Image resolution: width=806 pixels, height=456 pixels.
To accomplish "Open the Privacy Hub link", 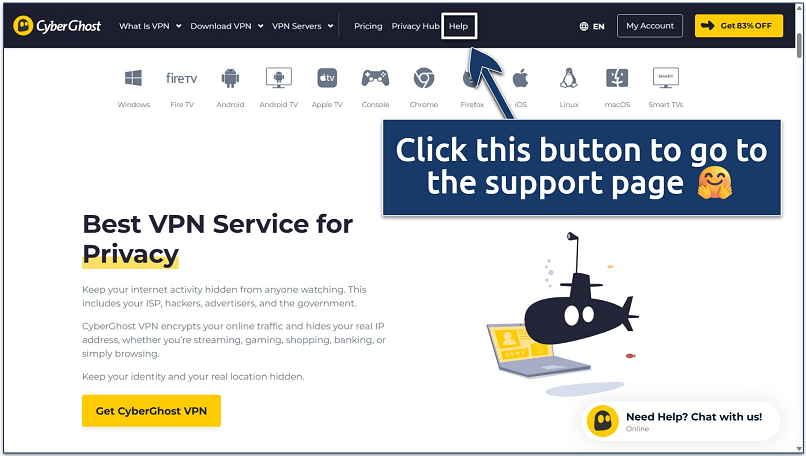I will tap(415, 26).
